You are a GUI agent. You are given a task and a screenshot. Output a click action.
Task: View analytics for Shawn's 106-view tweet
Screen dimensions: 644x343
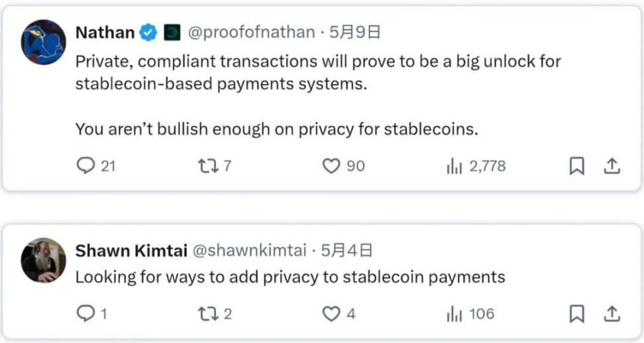coord(454,313)
